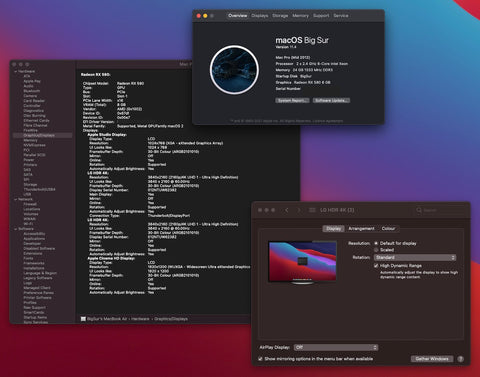Click the Software Update button
Screen dimensions: 480x377
331,100
